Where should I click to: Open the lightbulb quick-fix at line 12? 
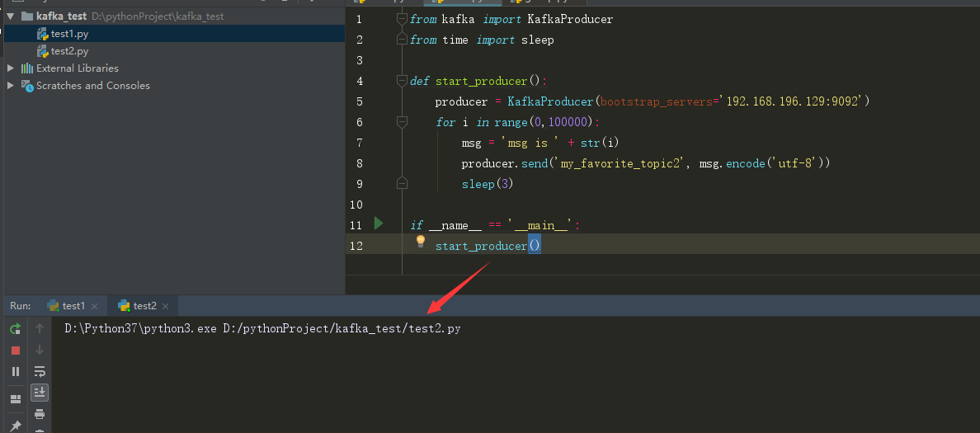point(421,241)
